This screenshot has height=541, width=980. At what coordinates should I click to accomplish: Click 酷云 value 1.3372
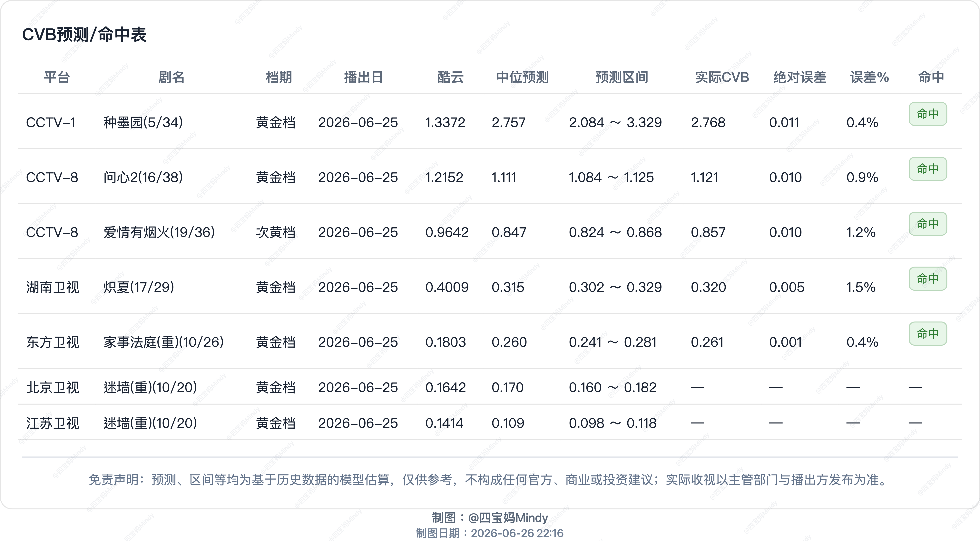click(445, 123)
